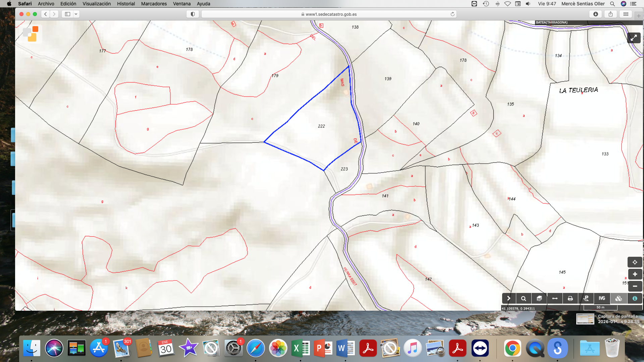Open the map information icon

635,298
